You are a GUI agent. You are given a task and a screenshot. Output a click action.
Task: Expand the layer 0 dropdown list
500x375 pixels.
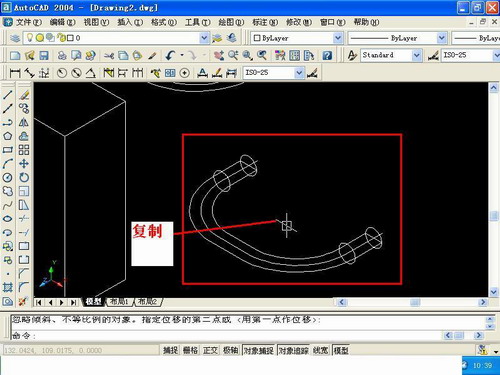[x=204, y=38]
